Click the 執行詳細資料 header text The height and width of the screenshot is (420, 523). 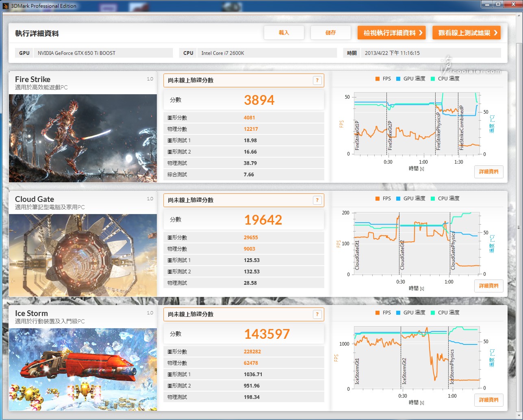[x=37, y=34]
